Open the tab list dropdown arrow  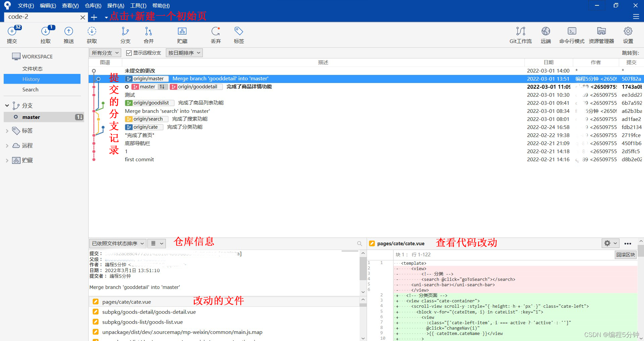click(106, 17)
